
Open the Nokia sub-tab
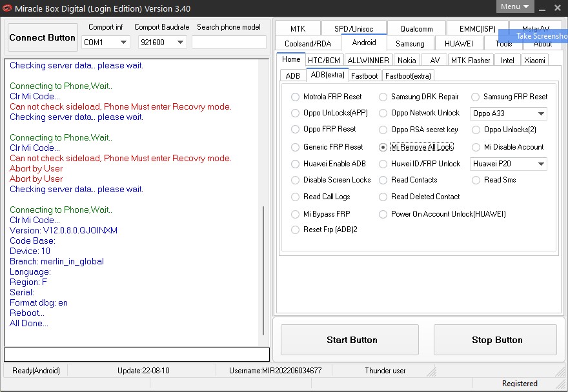[407, 60]
